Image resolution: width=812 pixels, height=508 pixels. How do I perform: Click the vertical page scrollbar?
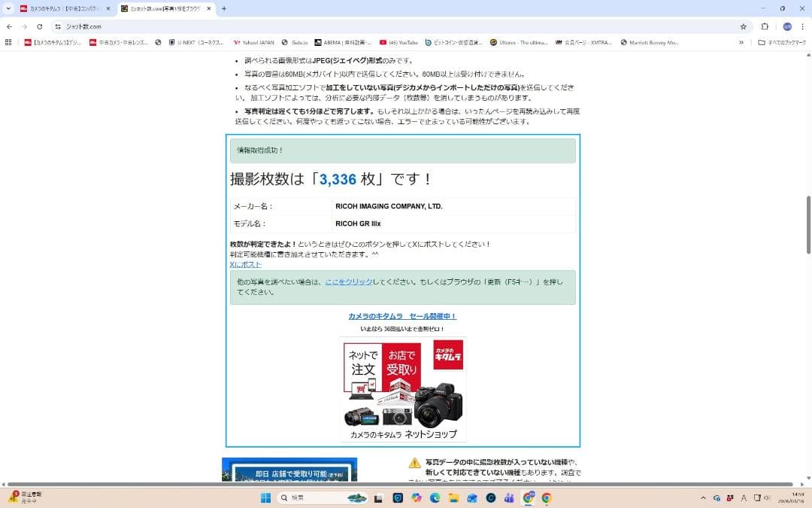[808, 224]
